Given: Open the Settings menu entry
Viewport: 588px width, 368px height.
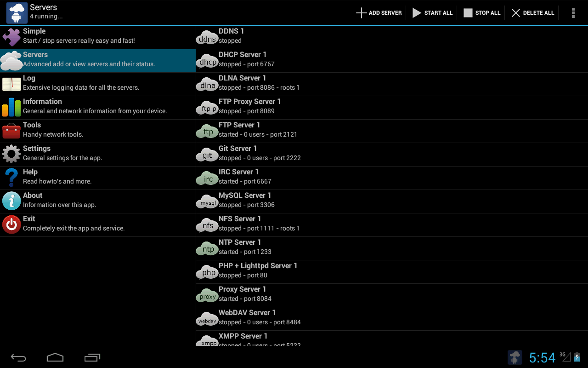Looking at the screenshot, I should coord(98,154).
